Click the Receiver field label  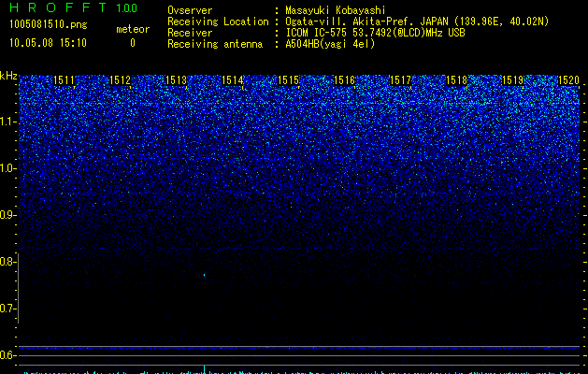[190, 33]
